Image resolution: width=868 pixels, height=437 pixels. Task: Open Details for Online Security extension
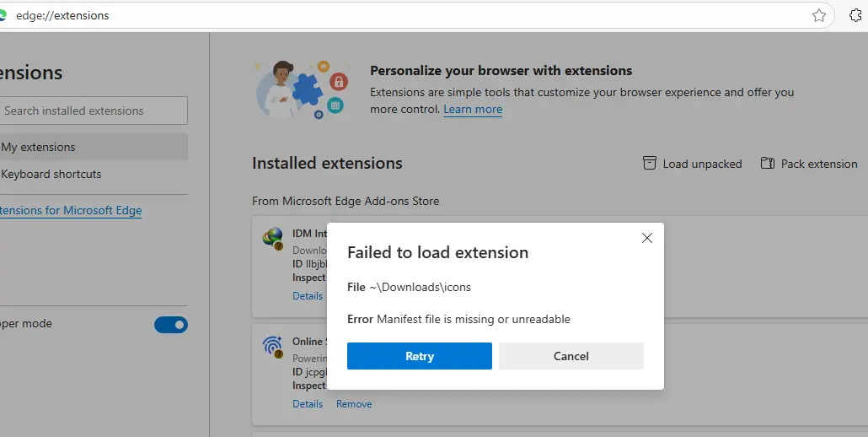pos(308,404)
